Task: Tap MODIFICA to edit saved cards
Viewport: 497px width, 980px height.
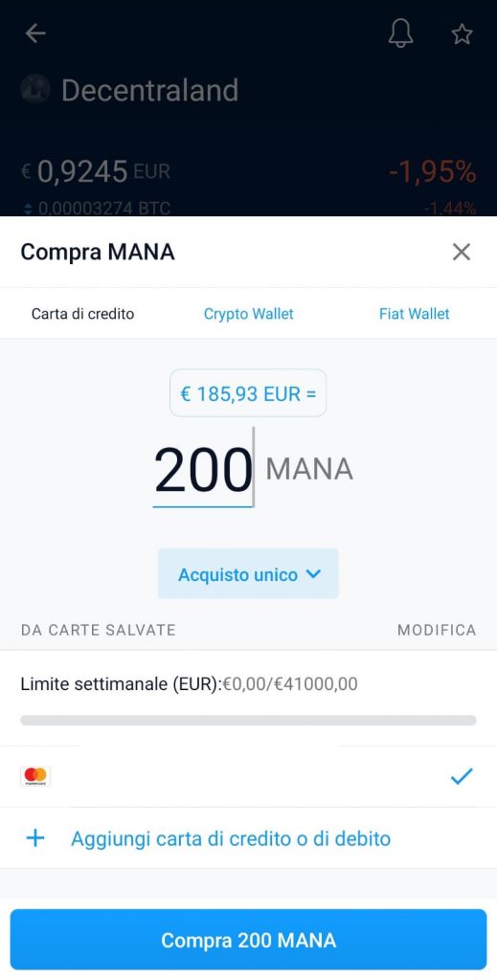Action: 437,630
